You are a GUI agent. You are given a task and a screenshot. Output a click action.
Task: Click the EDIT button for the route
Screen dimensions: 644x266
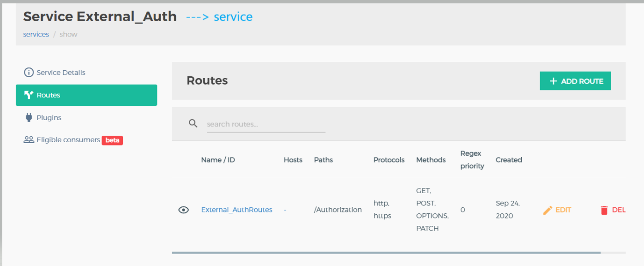click(x=563, y=210)
